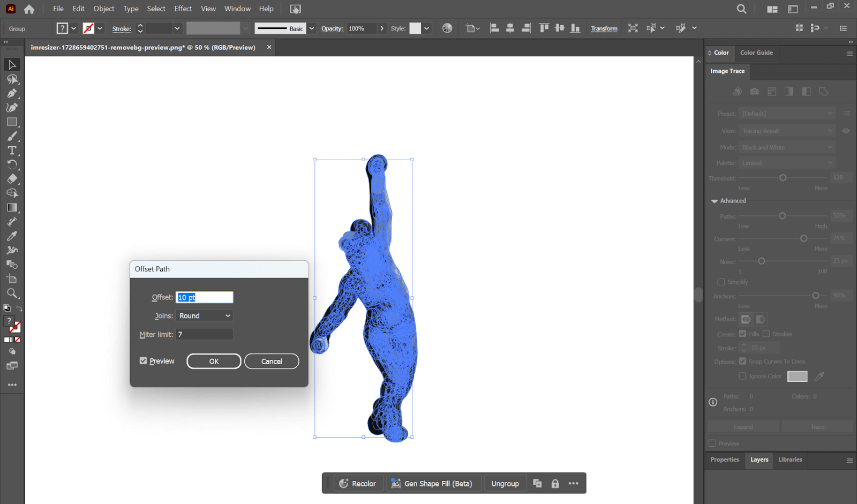857x504 pixels.
Task: Select the Rectangle tool
Action: point(12,122)
